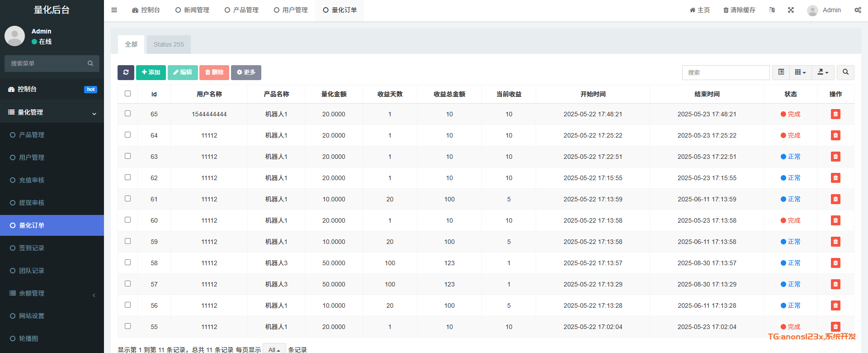
Task: Click the delete trash icon for order 57
Action: pos(835,284)
